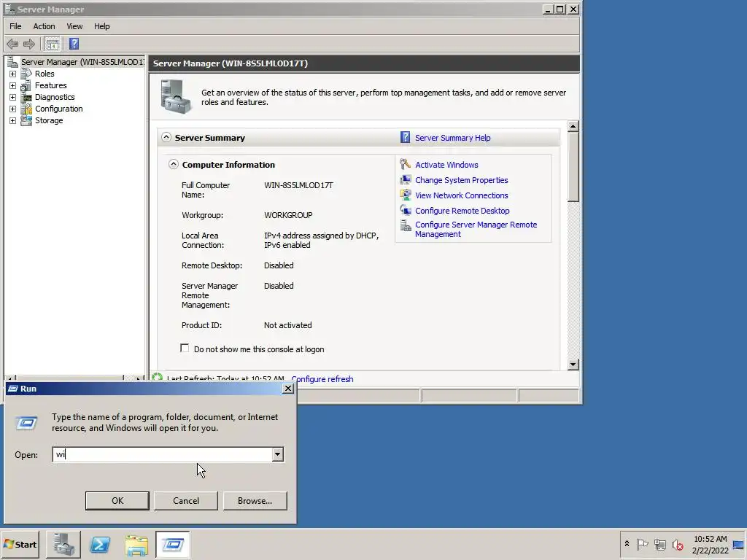This screenshot has width=747, height=560.
Task: Open the Server Summary Help link
Action: [452, 138]
